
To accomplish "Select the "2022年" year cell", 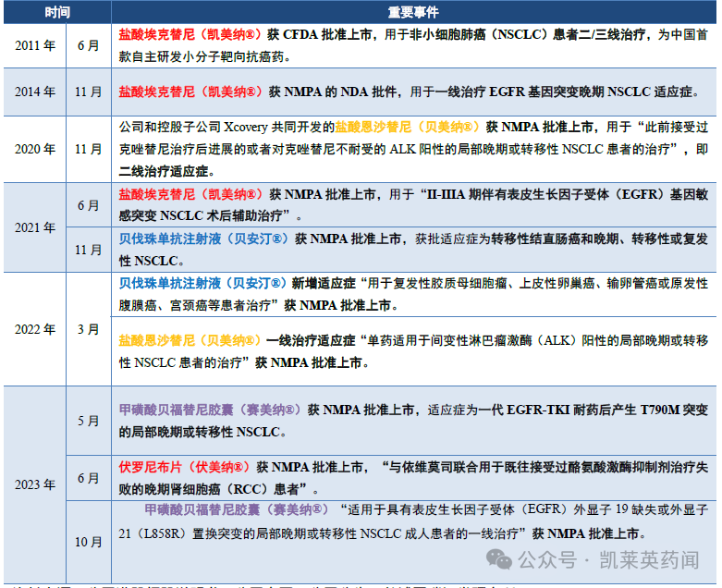I will point(35,329).
